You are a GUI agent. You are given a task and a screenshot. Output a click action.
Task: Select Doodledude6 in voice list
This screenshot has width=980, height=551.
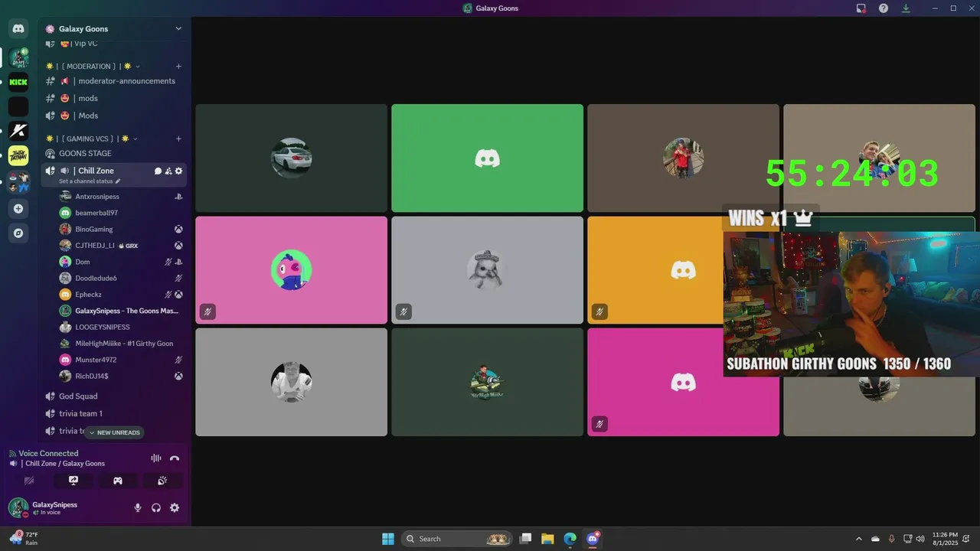(122, 278)
